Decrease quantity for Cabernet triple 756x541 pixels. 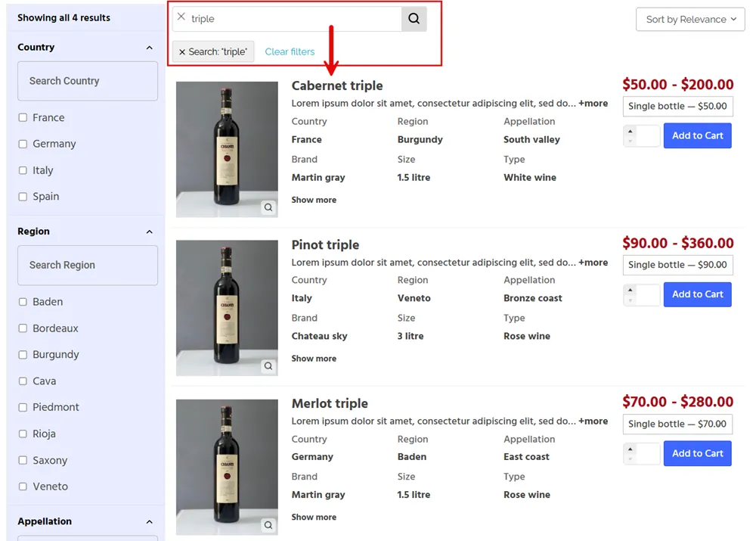[x=631, y=141]
